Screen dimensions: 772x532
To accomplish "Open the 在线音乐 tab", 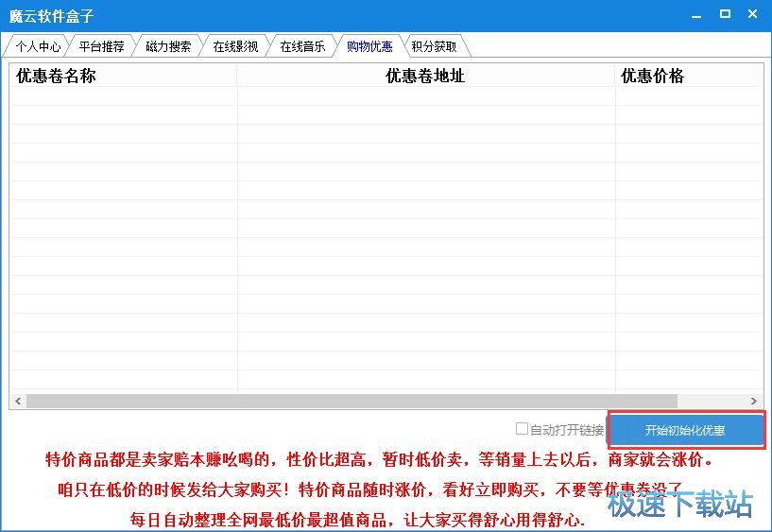I will pyautogui.click(x=302, y=46).
